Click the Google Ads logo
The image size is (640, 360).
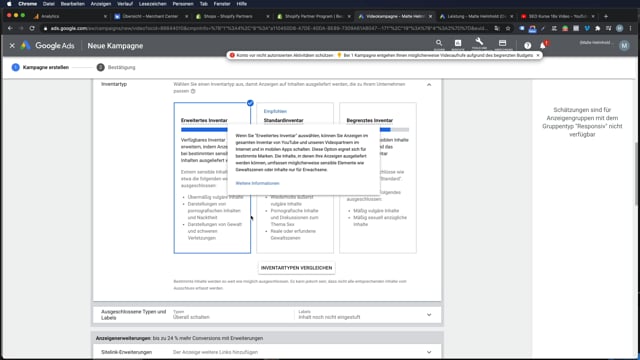tap(48, 46)
